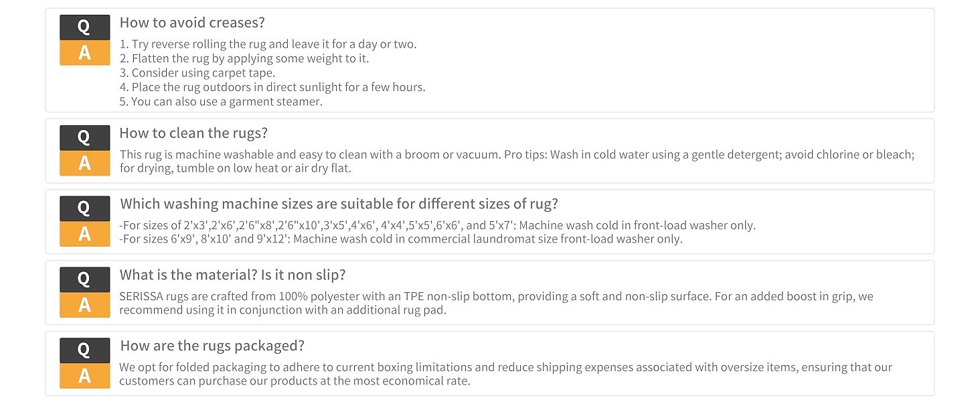Click the orange A icon in the cleaning panel
The height and width of the screenshot is (402, 980).
[x=84, y=163]
